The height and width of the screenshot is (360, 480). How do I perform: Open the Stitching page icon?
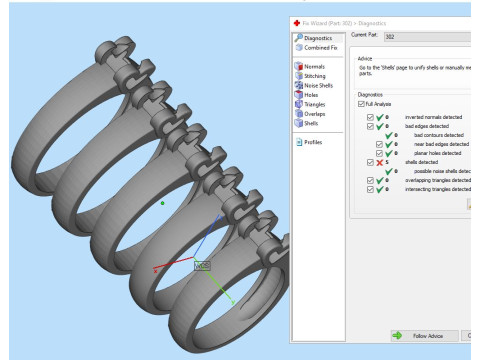(x=299, y=76)
